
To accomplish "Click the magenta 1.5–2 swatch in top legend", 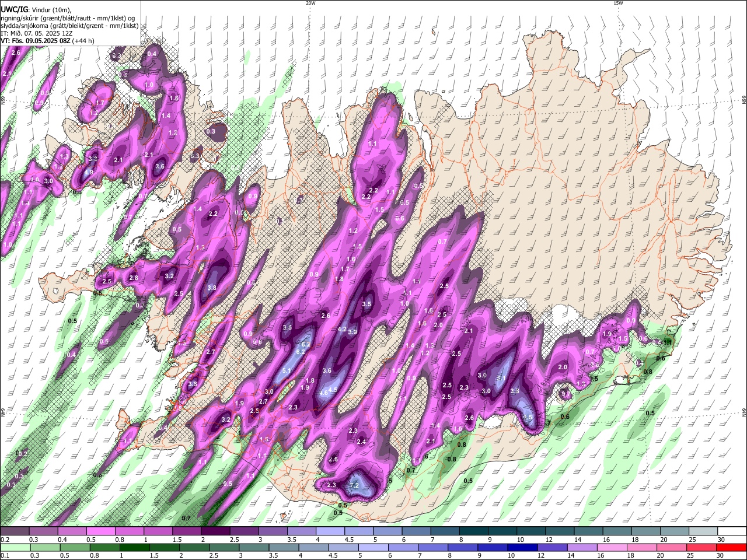I will tap(186, 531).
